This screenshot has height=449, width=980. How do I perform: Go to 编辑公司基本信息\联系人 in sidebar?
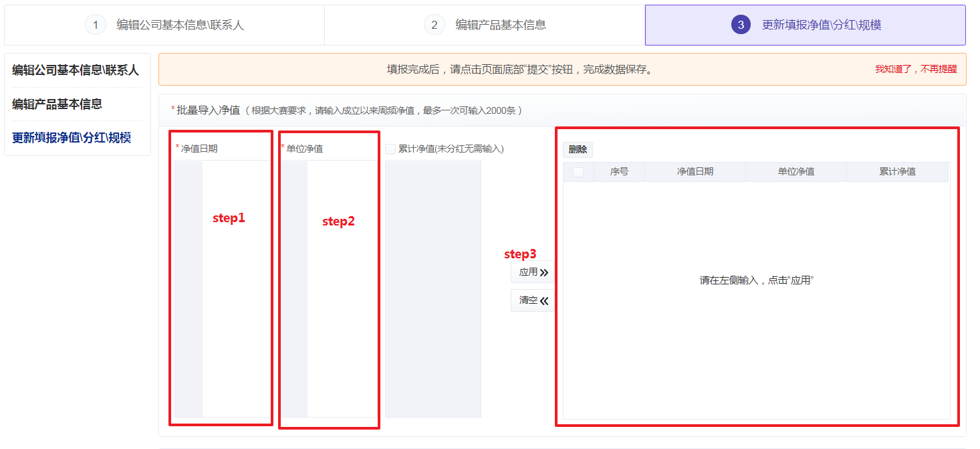click(76, 70)
